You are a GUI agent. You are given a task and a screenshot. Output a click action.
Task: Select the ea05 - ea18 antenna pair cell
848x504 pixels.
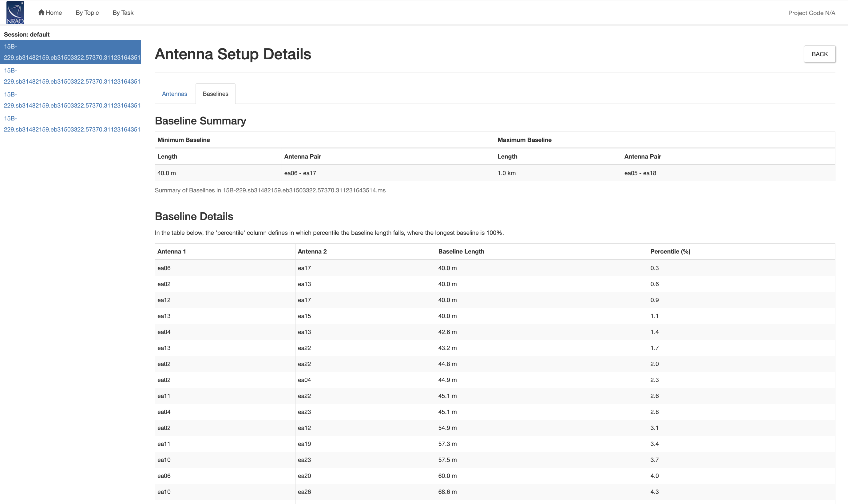point(728,173)
